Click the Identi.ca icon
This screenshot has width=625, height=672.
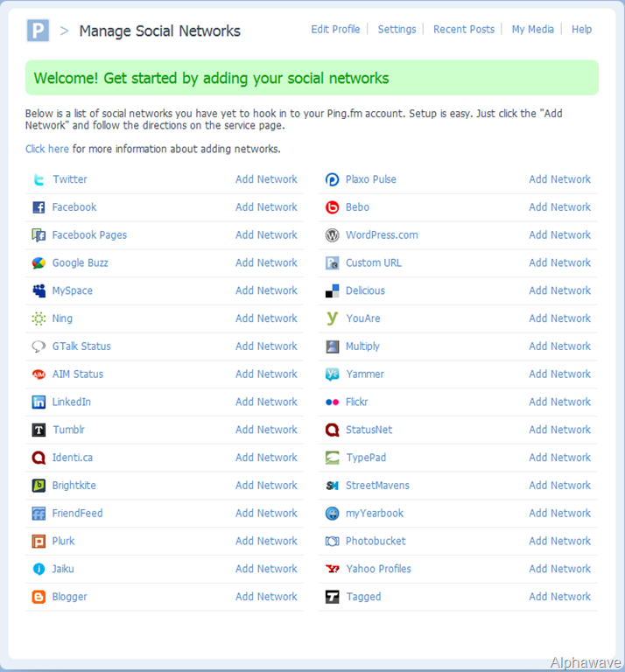[x=39, y=458]
